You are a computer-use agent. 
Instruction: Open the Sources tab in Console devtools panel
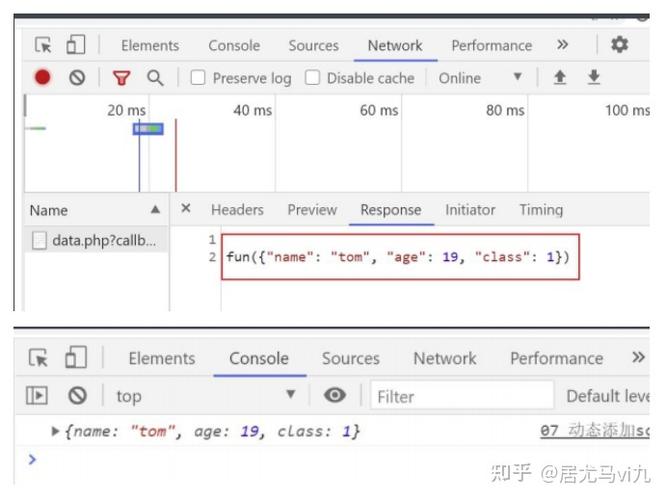click(x=351, y=358)
